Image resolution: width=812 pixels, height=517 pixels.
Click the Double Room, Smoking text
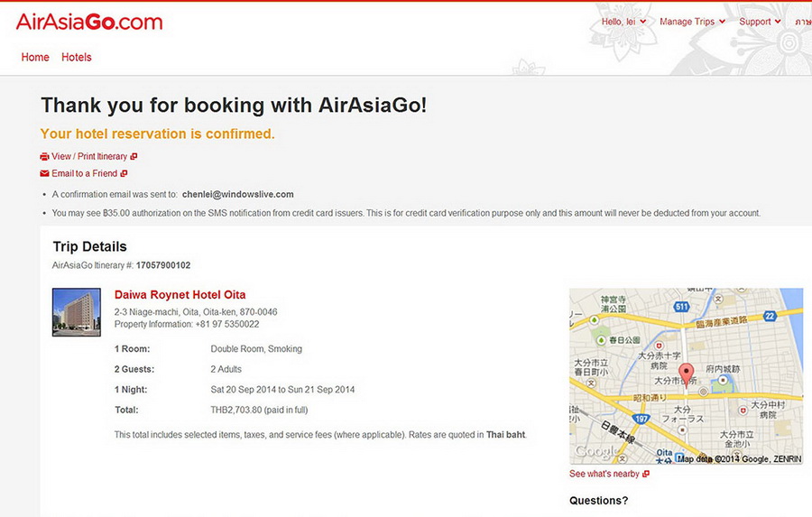coord(256,348)
